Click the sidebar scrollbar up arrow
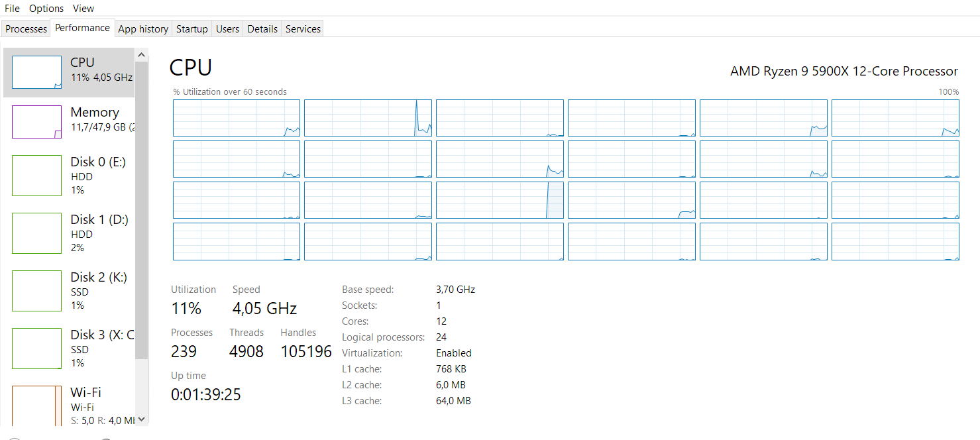Image resolution: width=980 pixels, height=440 pixels. pyautogui.click(x=142, y=54)
